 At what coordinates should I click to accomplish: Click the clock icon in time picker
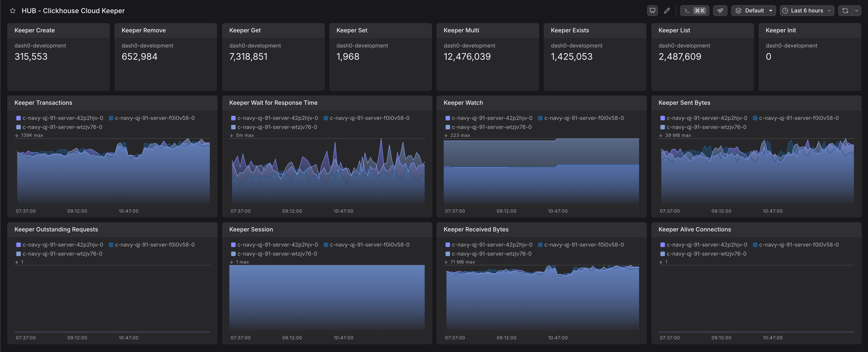click(x=785, y=11)
